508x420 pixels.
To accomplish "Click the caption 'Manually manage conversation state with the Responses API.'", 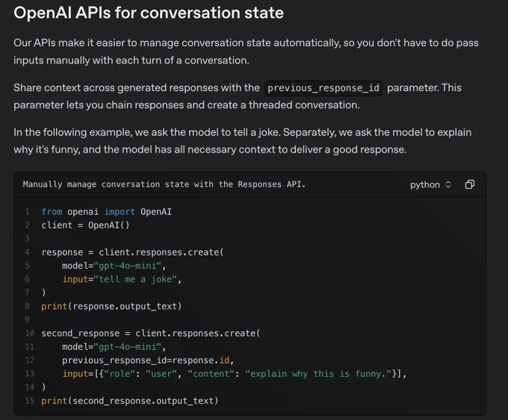I will pos(164,185).
